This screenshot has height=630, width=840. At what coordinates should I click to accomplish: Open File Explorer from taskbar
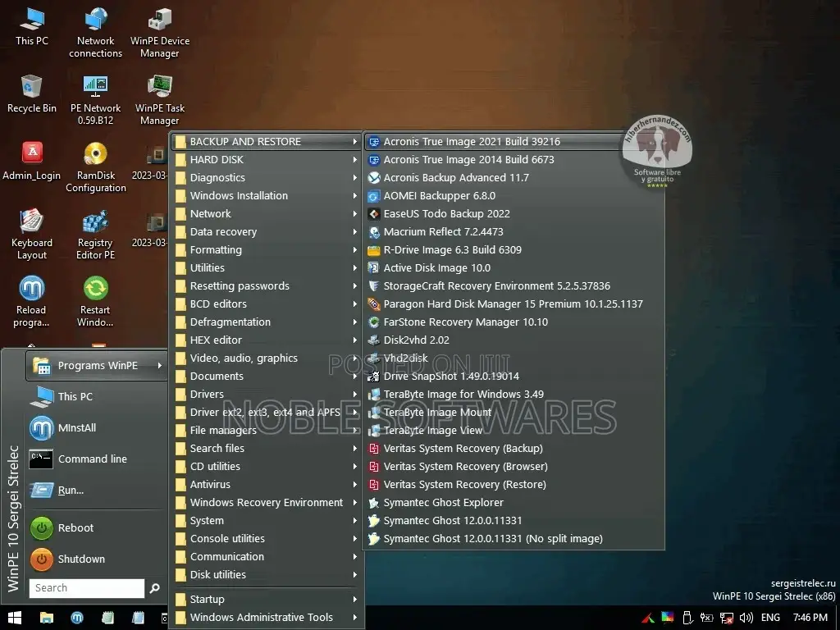pyautogui.click(x=47, y=618)
